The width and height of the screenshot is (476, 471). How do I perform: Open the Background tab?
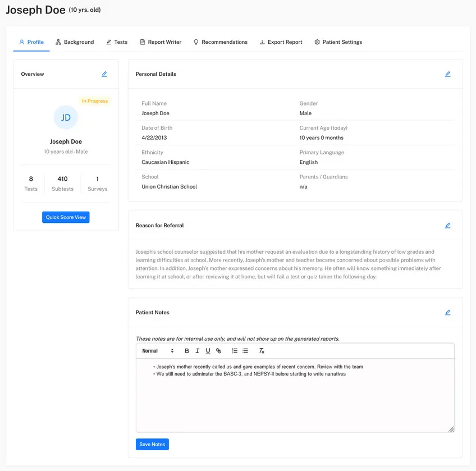point(75,42)
